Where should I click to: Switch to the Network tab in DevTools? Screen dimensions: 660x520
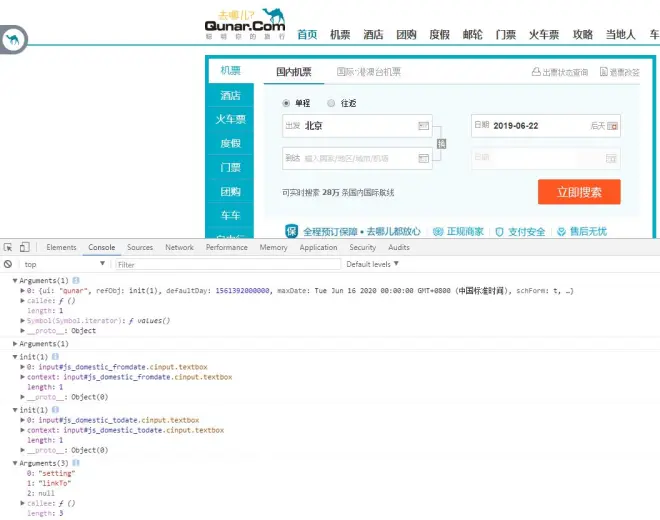[179, 247]
